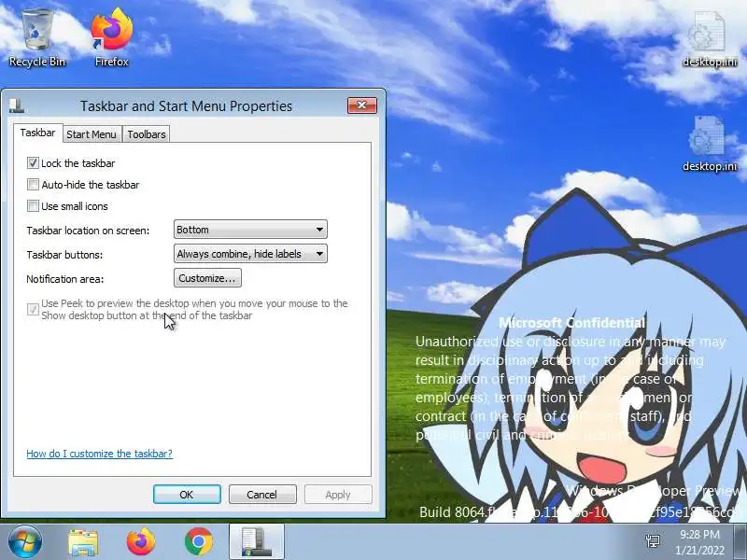Click the Taskbar Properties taskbar button
The width and height of the screenshot is (747, 560).
(x=257, y=541)
